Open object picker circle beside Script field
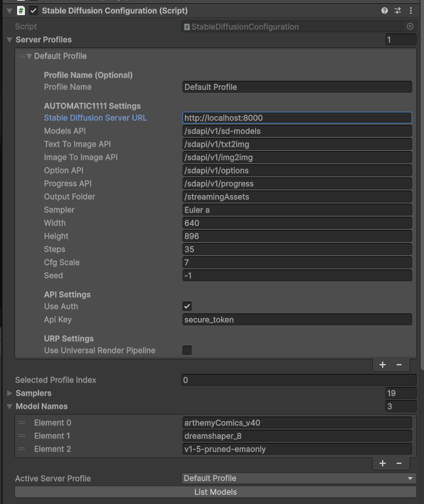 point(410,26)
